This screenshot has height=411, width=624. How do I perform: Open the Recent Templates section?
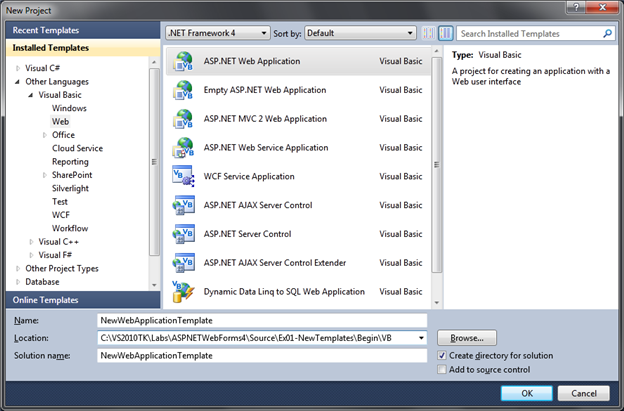83,30
